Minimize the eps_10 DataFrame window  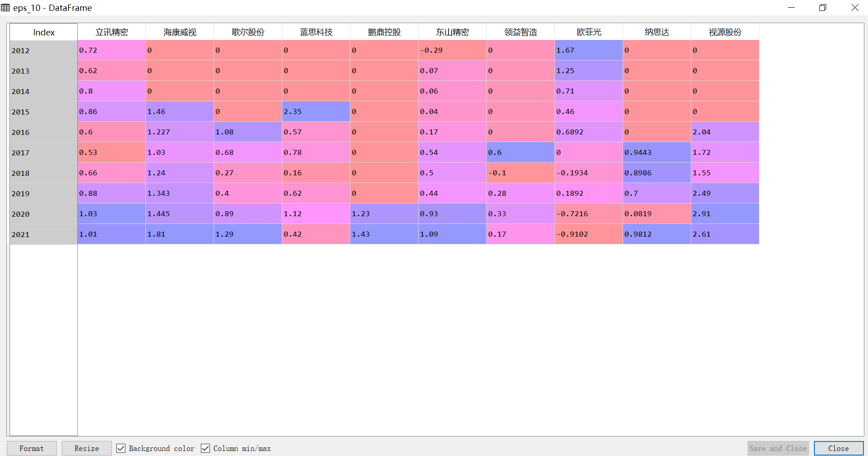791,8
